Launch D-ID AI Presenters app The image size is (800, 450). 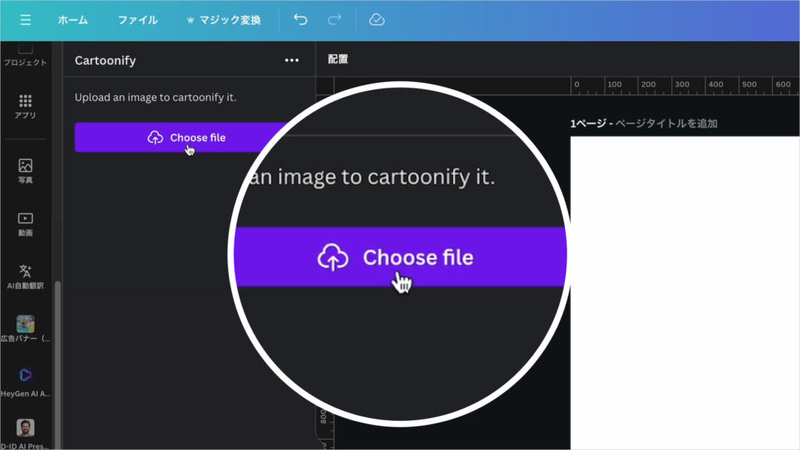tap(25, 434)
